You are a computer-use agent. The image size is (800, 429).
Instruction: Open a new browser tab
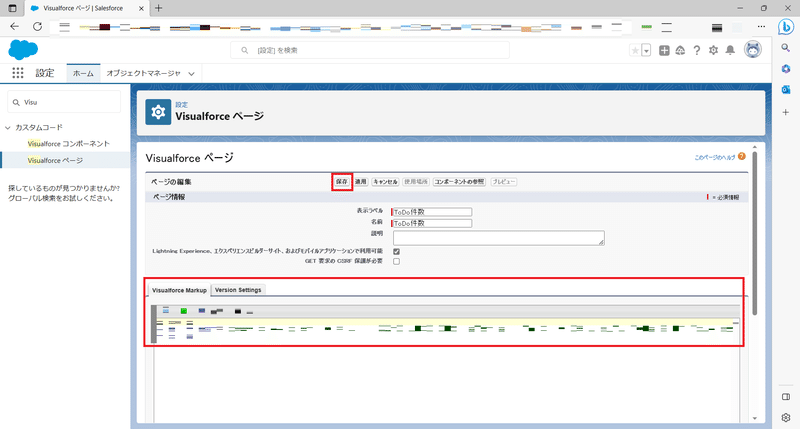[159, 8]
